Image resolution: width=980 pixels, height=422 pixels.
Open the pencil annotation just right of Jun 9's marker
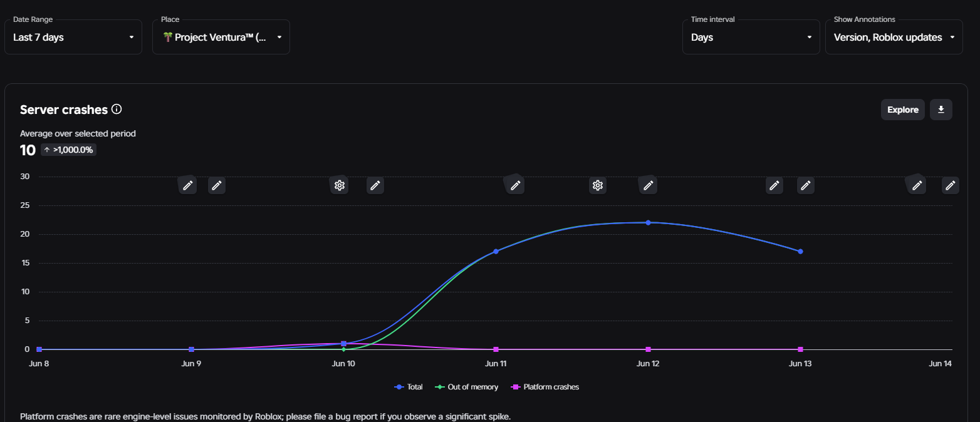(217, 185)
